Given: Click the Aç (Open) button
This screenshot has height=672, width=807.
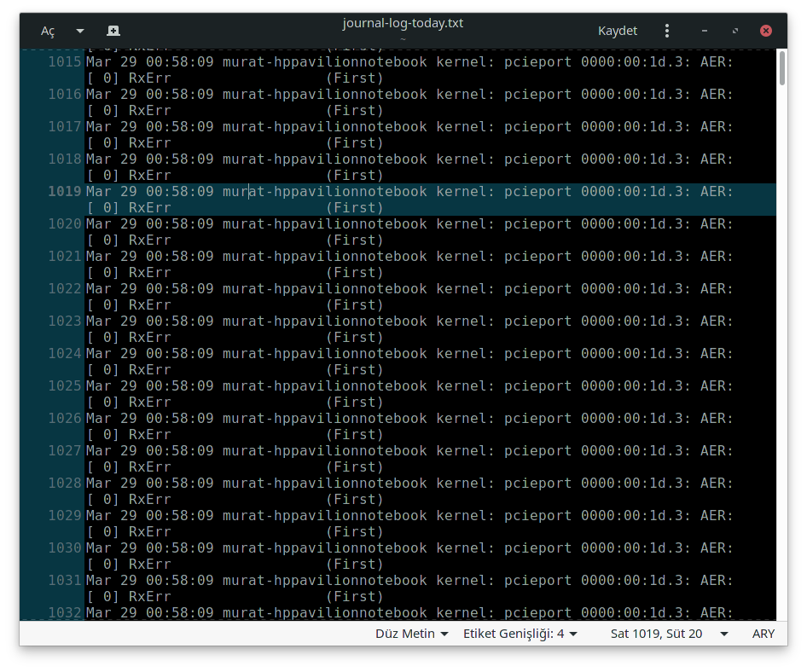Looking at the screenshot, I should (x=48, y=31).
